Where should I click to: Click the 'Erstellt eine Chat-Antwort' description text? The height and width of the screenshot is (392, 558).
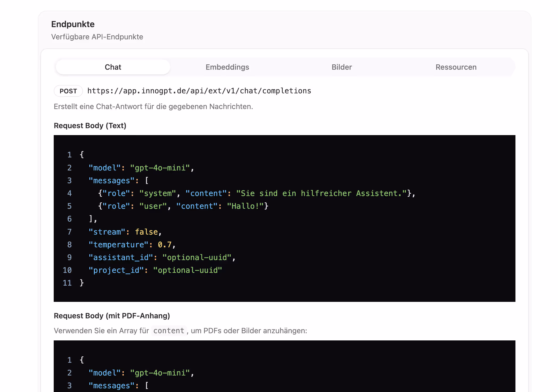click(x=153, y=106)
